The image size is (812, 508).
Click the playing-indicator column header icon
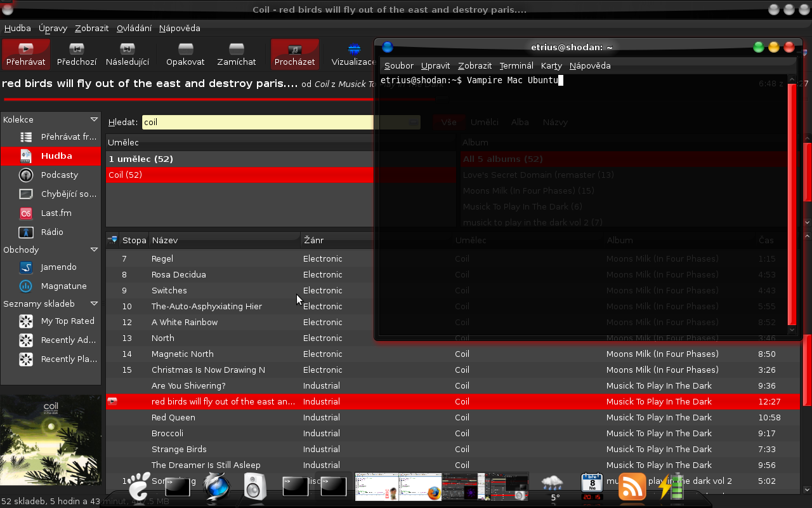(112, 240)
